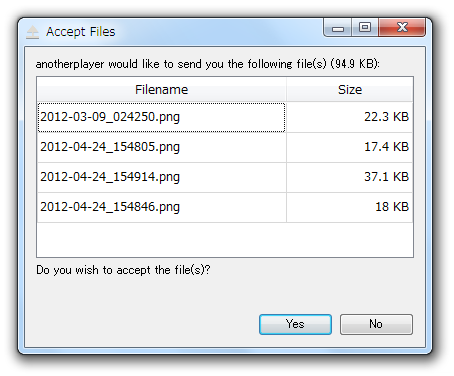Click the 37.1 KB size cell

pyautogui.click(x=350, y=177)
